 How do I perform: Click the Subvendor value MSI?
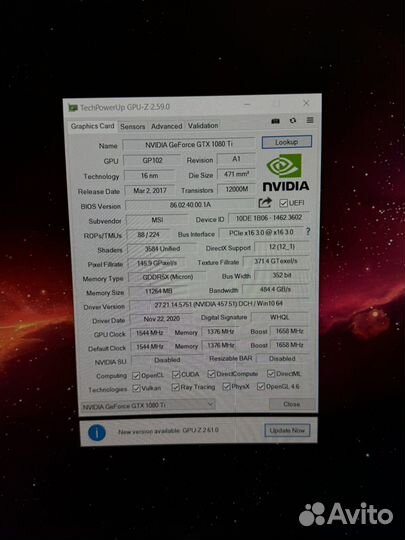tap(157, 220)
